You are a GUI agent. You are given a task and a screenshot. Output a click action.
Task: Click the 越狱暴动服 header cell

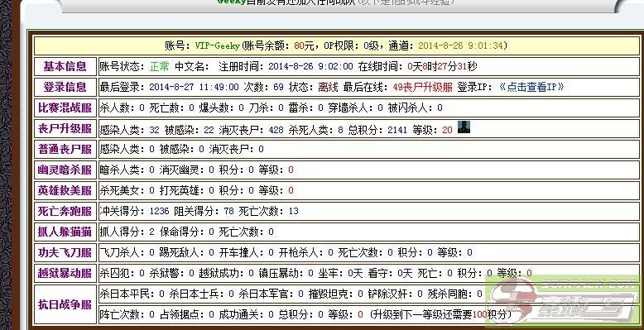[65, 274]
